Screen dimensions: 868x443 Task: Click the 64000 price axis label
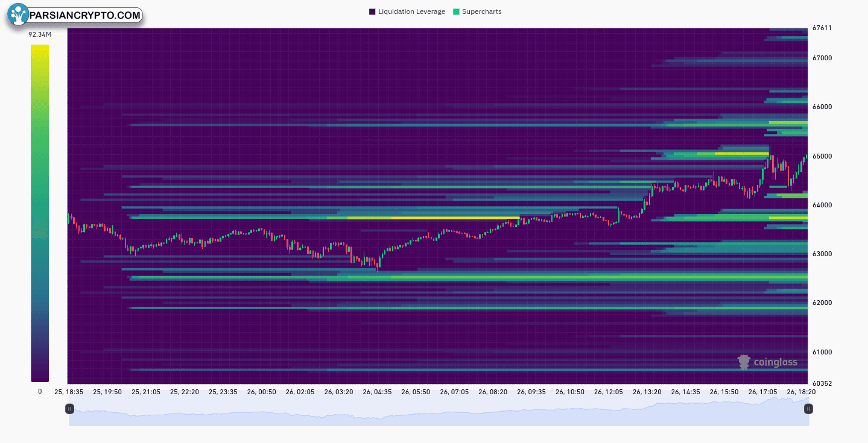(822, 205)
